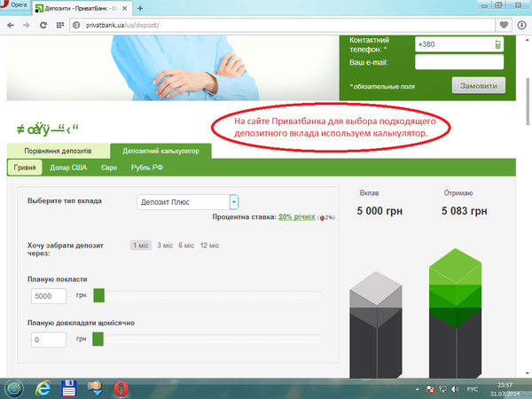Click the 20% річних interest rate link
The image size is (532, 399).
pyautogui.click(x=296, y=216)
